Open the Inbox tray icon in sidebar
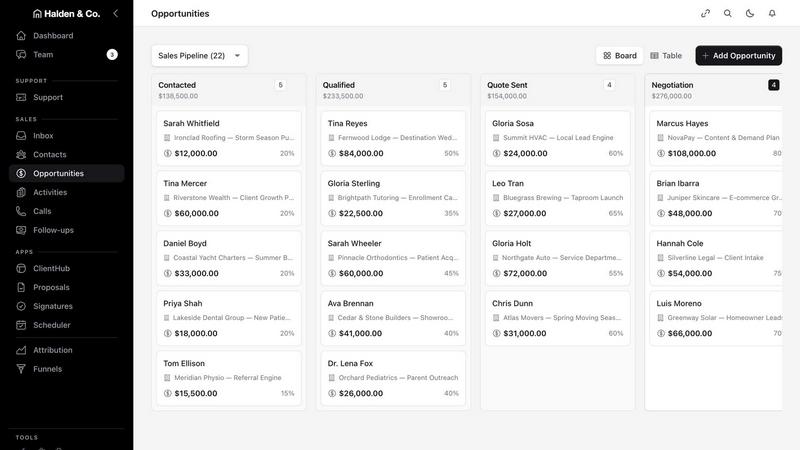The image size is (800, 450). (x=21, y=136)
